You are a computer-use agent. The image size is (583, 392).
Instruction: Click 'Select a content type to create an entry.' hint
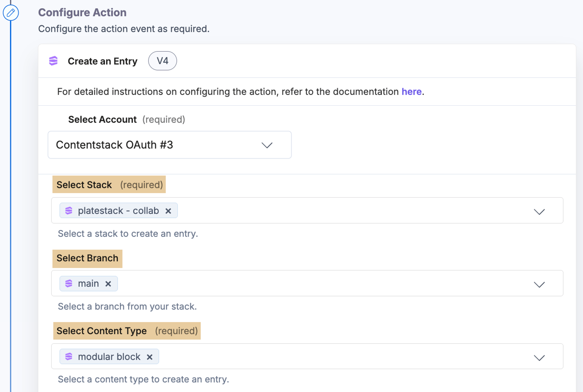[x=143, y=380]
